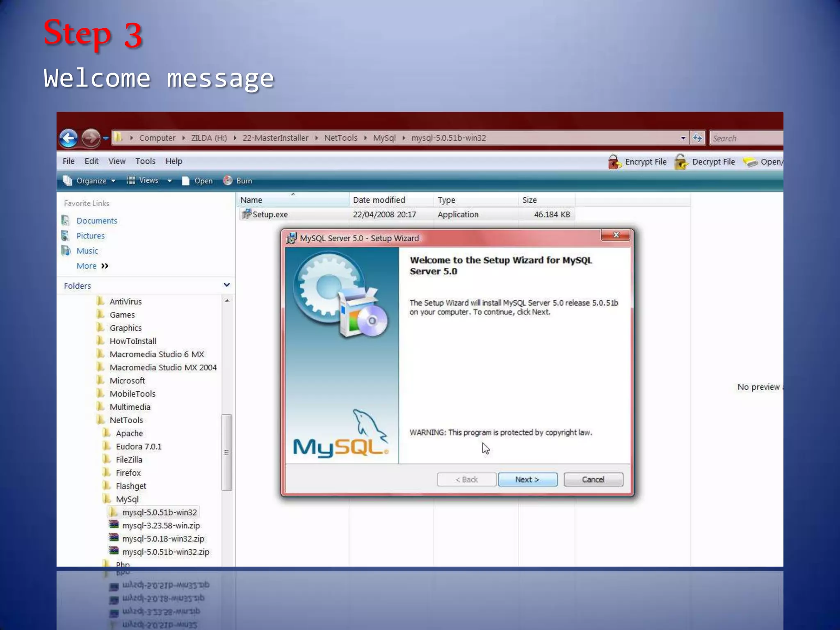The width and height of the screenshot is (840, 630).
Task: Open the Help menu
Action: pyautogui.click(x=174, y=161)
